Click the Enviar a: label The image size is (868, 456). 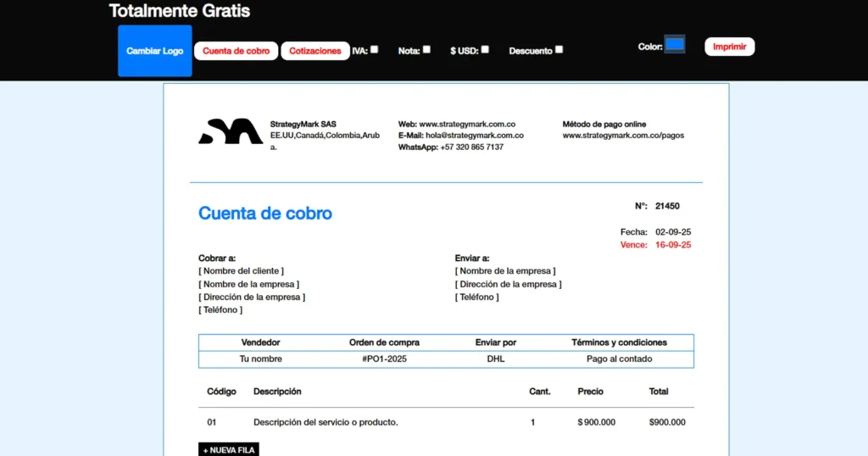click(x=472, y=258)
